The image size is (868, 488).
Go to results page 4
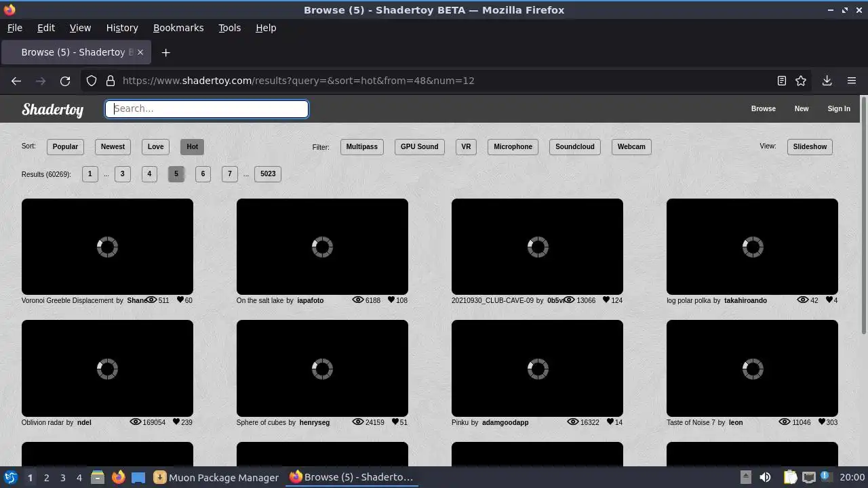pos(149,174)
